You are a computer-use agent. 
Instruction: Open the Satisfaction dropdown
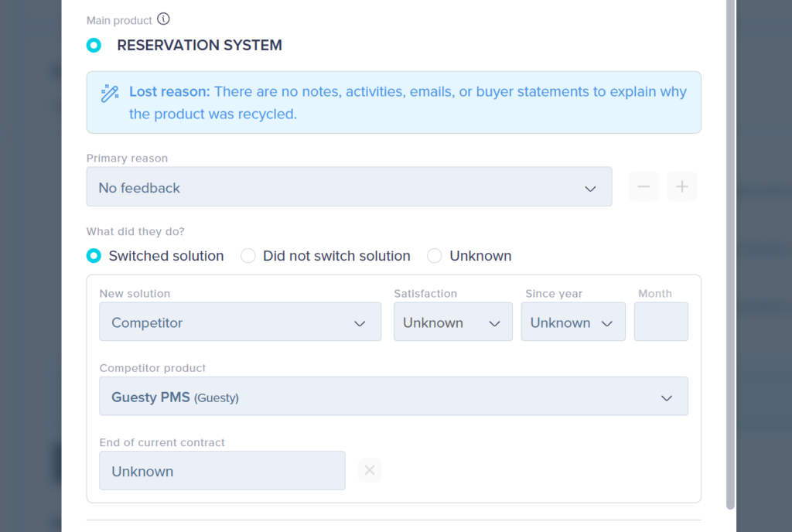[x=452, y=322]
